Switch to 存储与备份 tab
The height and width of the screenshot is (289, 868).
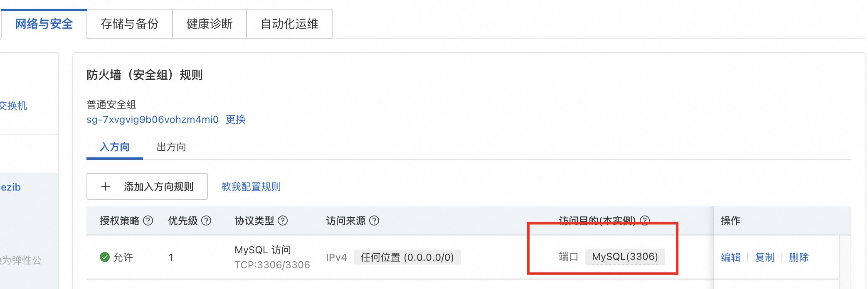click(130, 24)
